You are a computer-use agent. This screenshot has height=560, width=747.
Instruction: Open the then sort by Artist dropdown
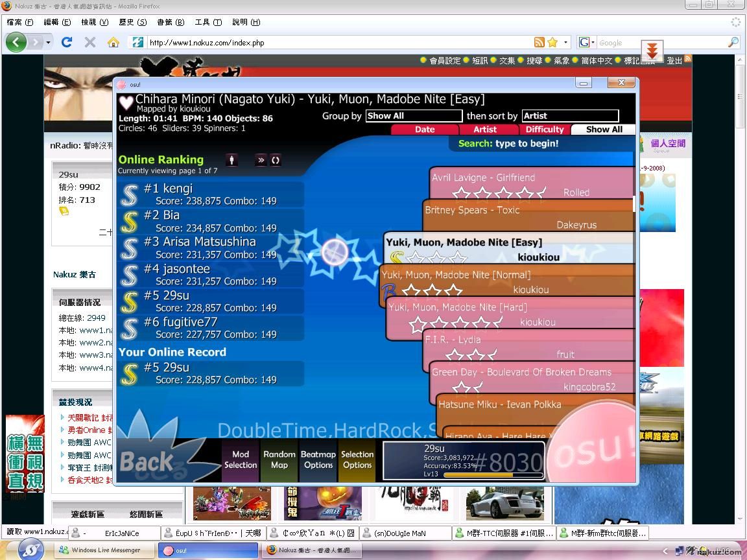(x=569, y=116)
